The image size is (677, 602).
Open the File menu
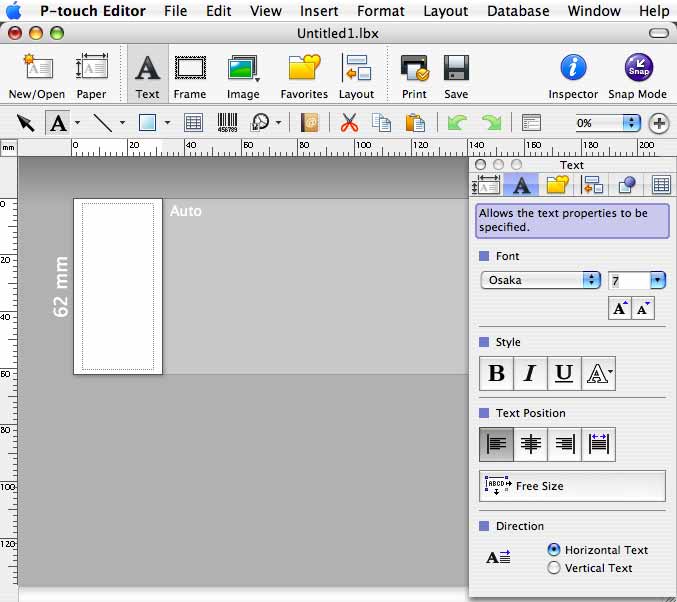176,10
